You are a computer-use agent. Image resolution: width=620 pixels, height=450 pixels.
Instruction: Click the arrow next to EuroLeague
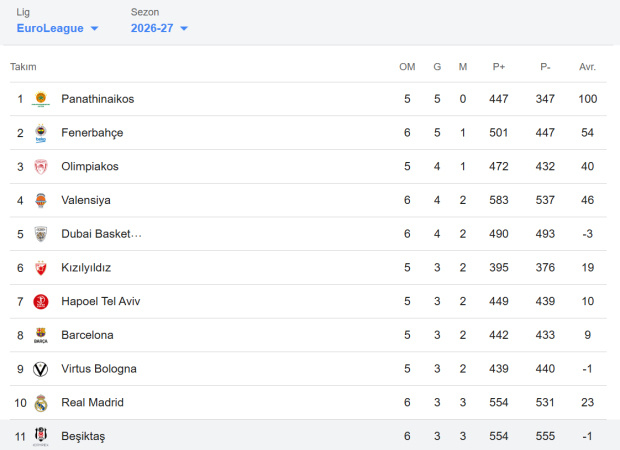click(x=94, y=28)
